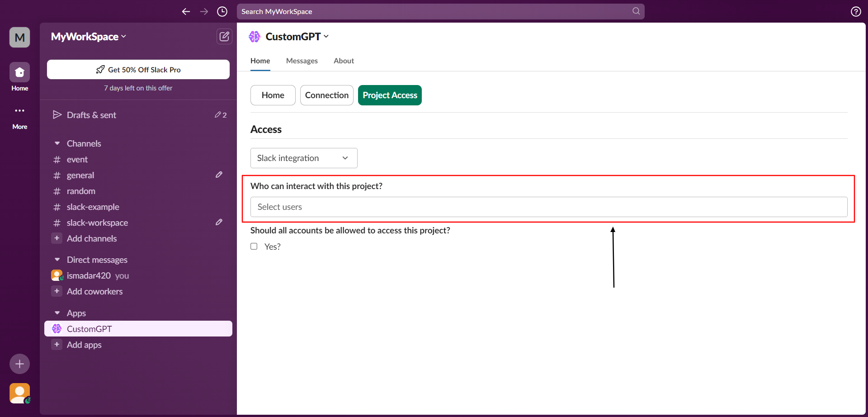This screenshot has height=417, width=868.
Task: Go forward with the right arrow icon
Action: click(x=204, y=11)
